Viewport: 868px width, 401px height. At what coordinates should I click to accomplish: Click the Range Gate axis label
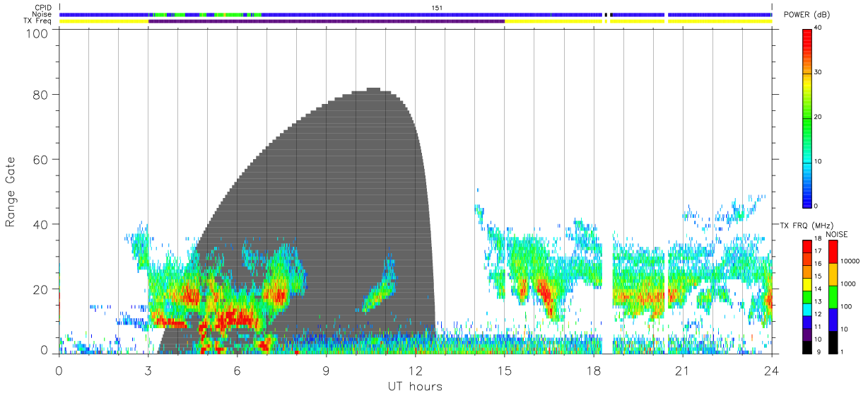pyautogui.click(x=11, y=192)
